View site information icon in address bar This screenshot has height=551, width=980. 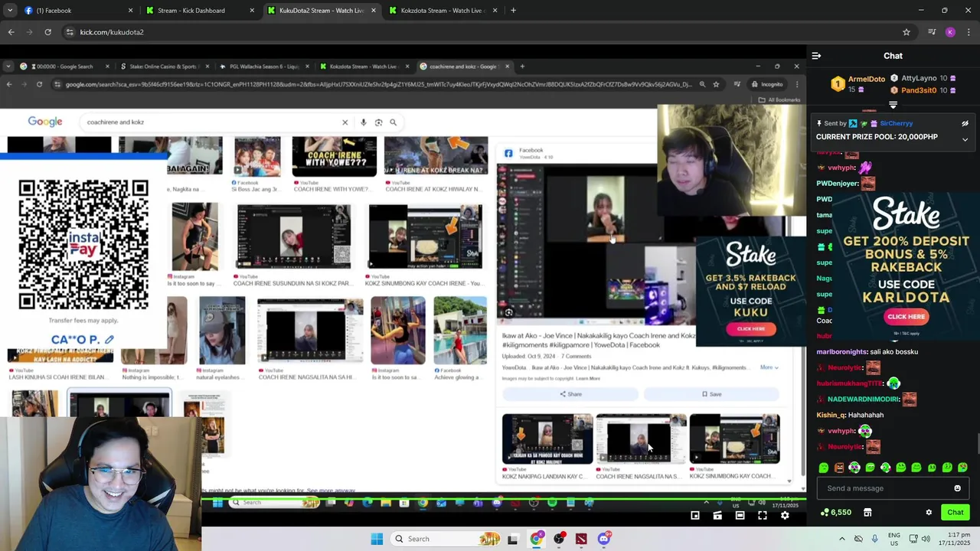[x=70, y=32]
